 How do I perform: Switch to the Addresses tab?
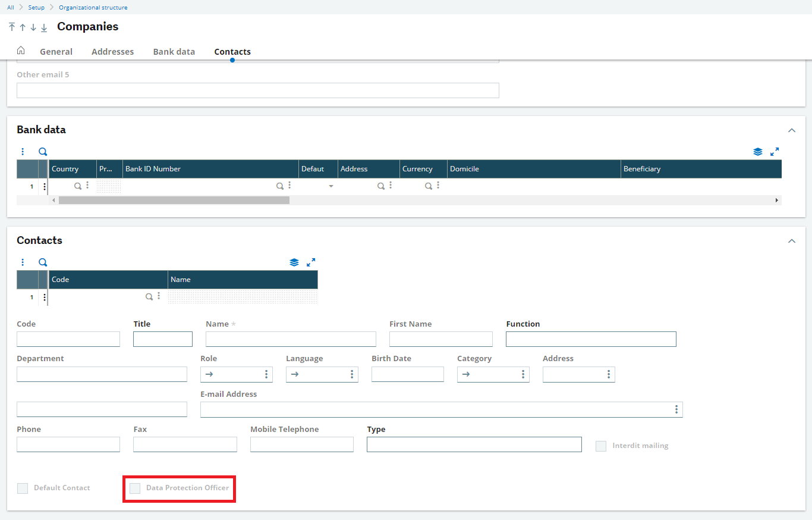(112, 52)
